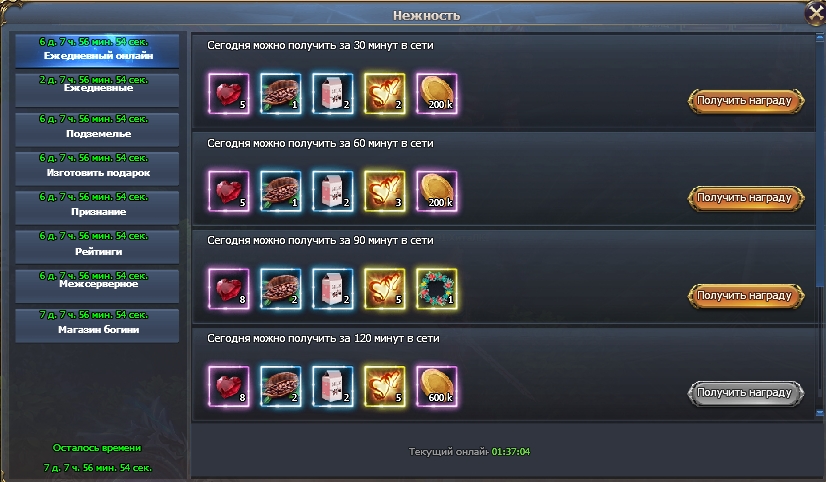The width and height of the screenshot is (826, 482).
Task: Click the milk carton in 90-minute reward row
Action: [x=332, y=289]
